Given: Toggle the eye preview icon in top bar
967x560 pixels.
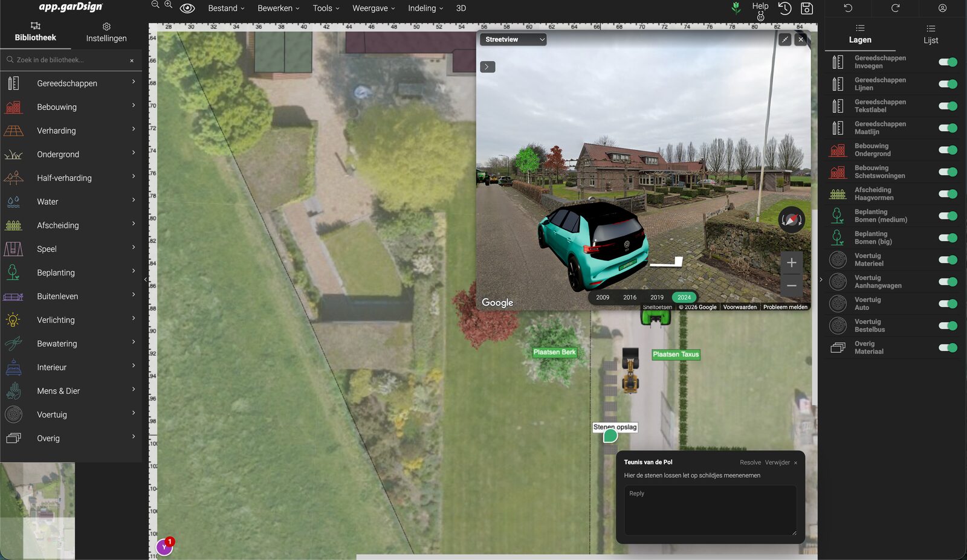Looking at the screenshot, I should (187, 8).
